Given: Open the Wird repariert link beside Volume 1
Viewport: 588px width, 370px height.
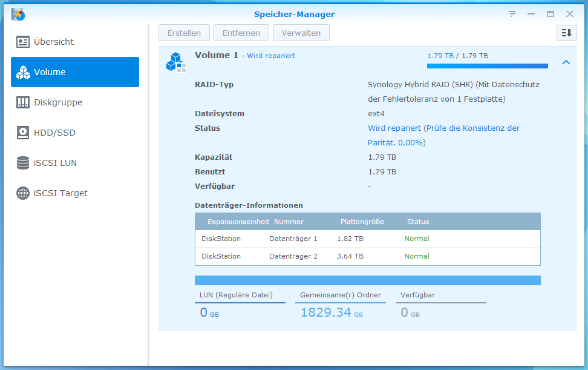Looking at the screenshot, I should [x=272, y=56].
